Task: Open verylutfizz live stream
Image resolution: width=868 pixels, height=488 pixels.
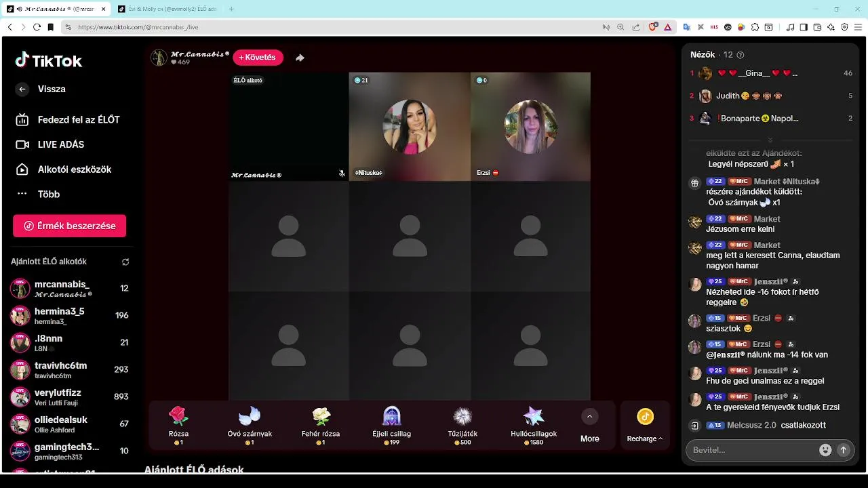Action: [69, 397]
